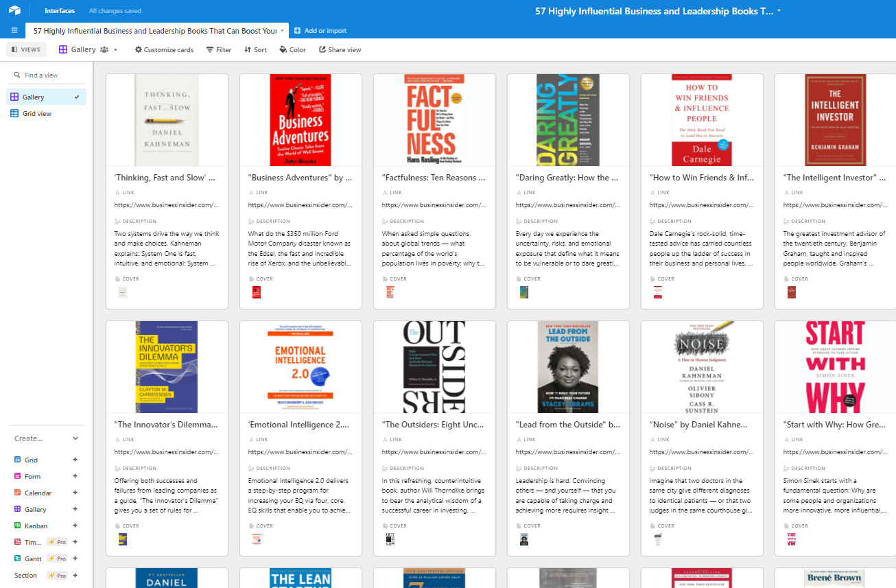This screenshot has height=588, width=896.
Task: Click the small cover attachment on Lead from the Outside
Action: [524, 539]
